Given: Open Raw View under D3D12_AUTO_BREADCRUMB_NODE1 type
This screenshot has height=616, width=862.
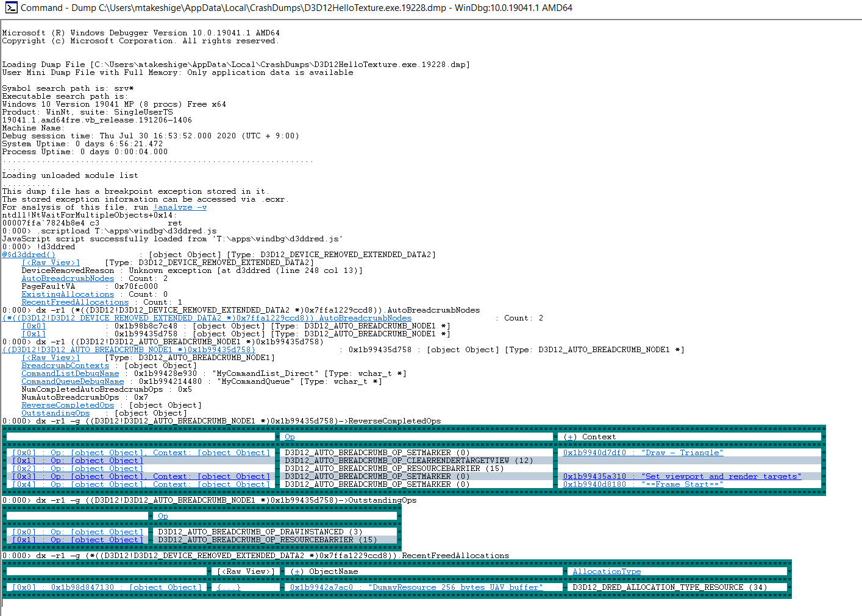Looking at the screenshot, I should click(51, 358).
